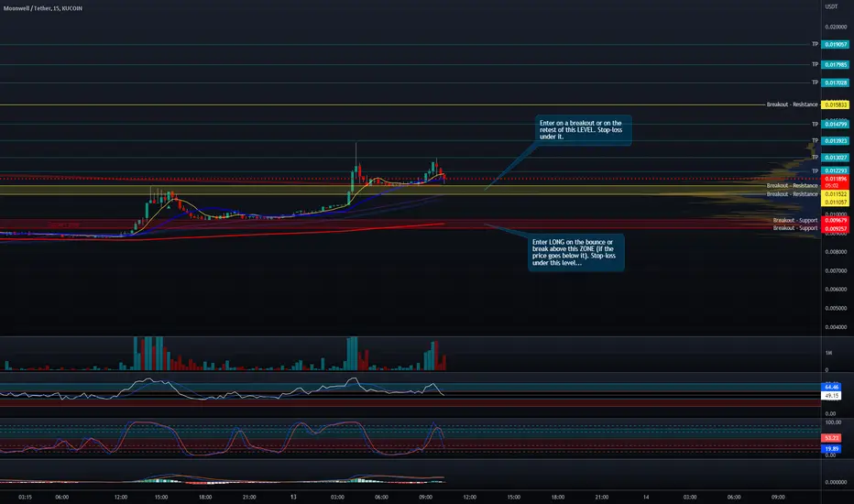The height and width of the screenshot is (504, 854).
Task: Click the date 13 marker on time axis
Action: 293,497
